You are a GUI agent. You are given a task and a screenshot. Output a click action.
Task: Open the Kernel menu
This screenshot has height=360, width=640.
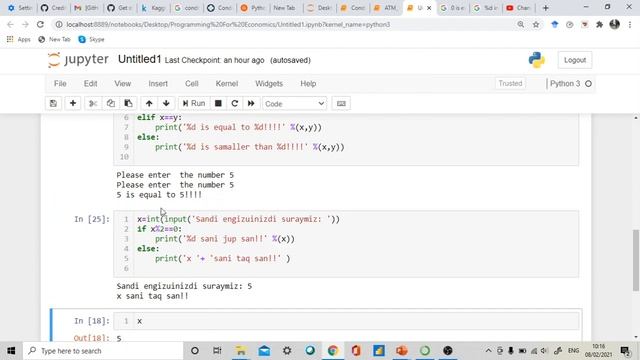[227, 84]
